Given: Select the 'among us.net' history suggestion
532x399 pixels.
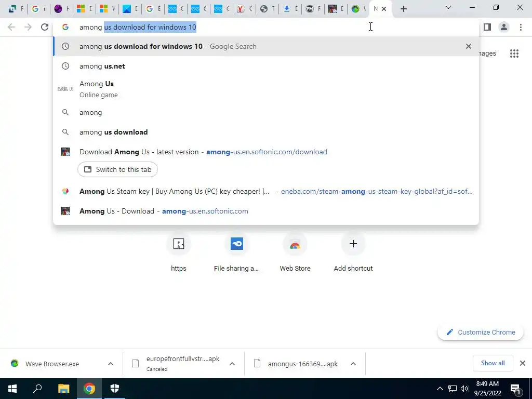Looking at the screenshot, I should pos(266,66).
